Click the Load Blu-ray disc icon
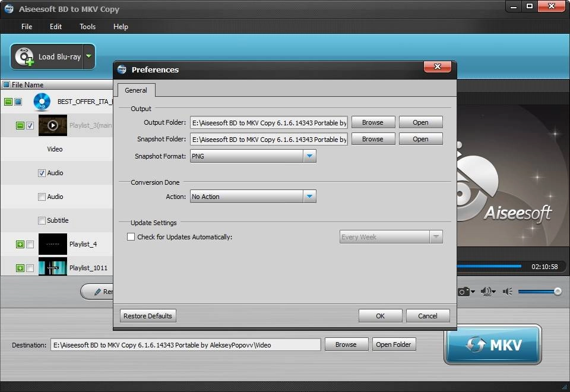Screen dimensions: 570x392 [x=24, y=57]
